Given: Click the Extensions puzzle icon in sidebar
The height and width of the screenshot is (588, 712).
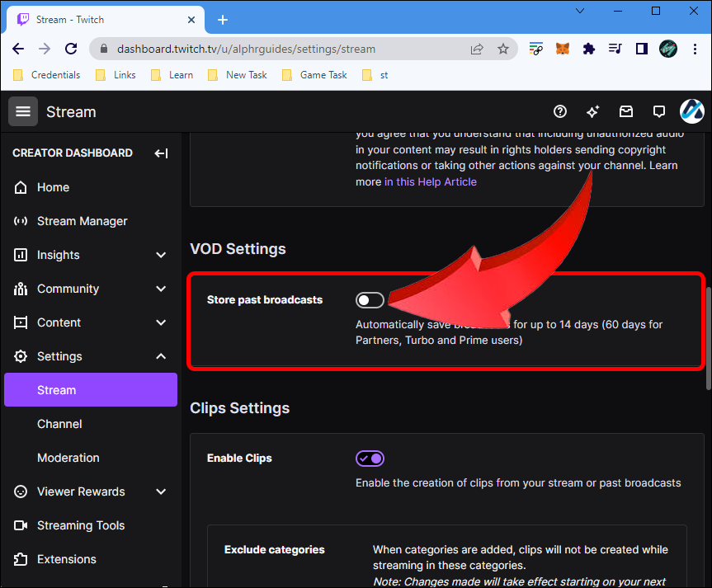Looking at the screenshot, I should coord(21,559).
